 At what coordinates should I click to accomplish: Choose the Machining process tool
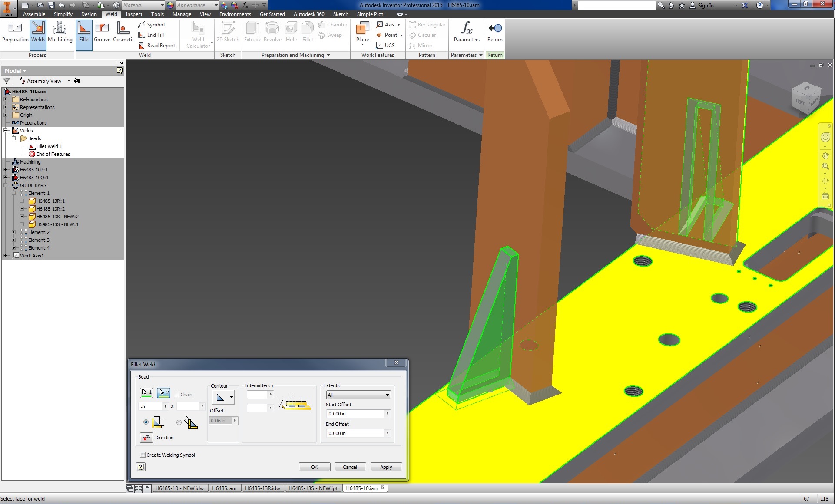60,33
